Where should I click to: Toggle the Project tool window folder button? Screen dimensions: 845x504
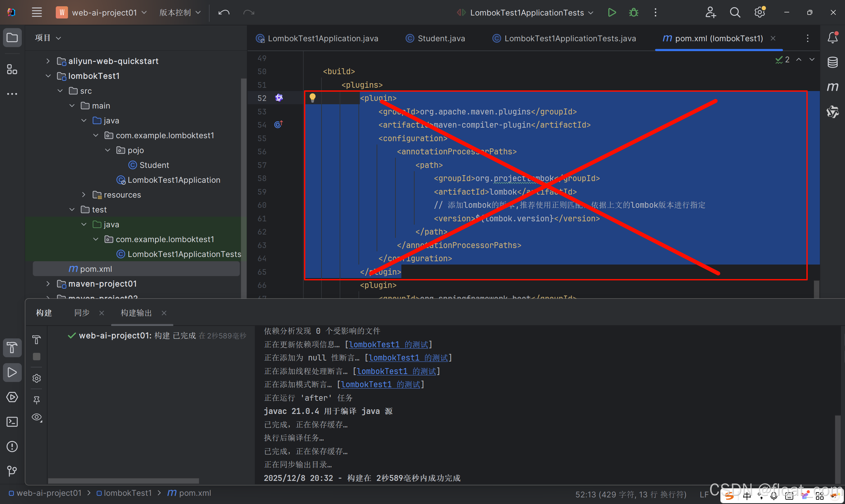pyautogui.click(x=12, y=37)
